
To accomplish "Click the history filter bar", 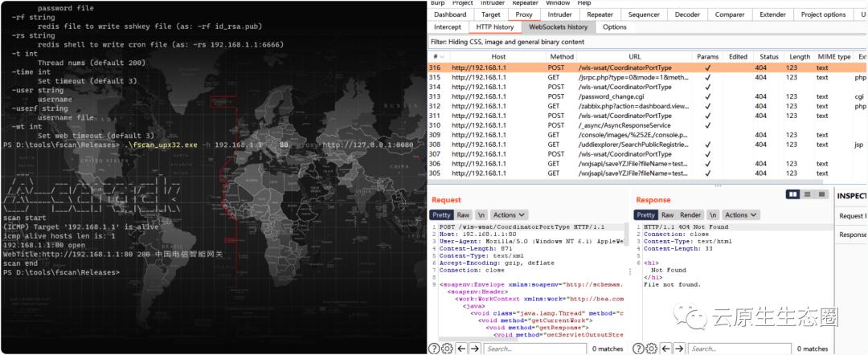I will pos(643,41).
